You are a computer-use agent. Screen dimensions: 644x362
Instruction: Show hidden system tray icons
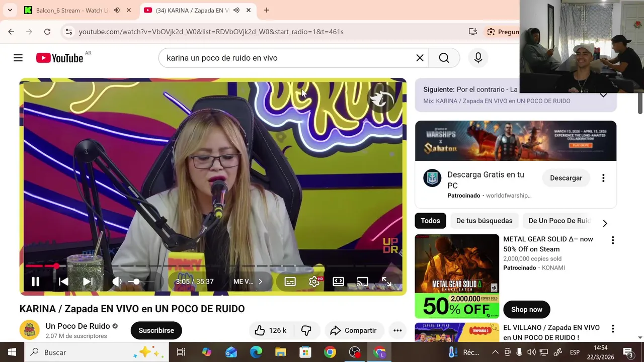496,352
